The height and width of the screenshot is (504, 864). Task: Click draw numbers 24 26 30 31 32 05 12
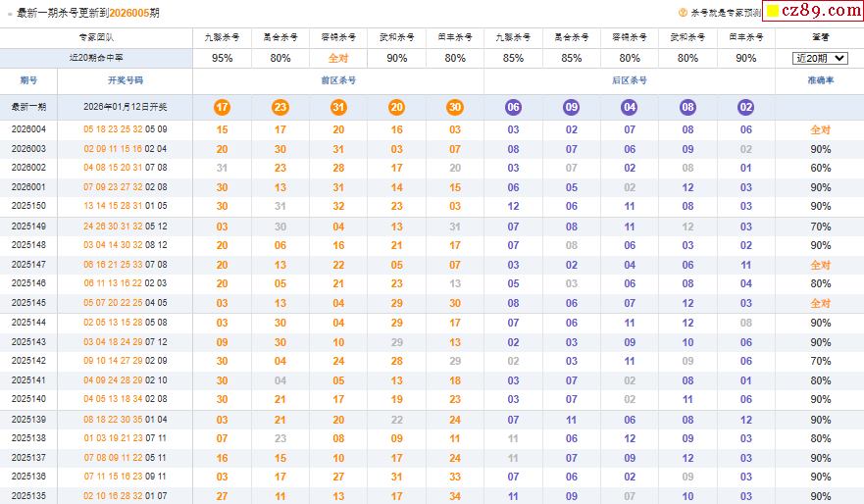point(126,227)
